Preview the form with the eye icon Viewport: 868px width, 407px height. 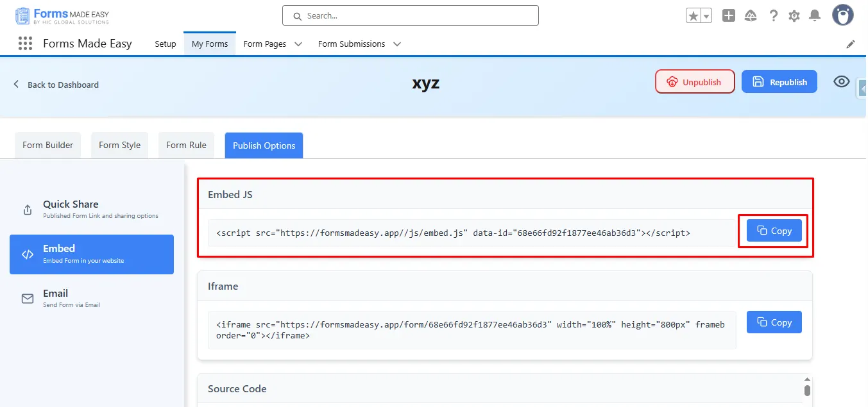tap(841, 82)
